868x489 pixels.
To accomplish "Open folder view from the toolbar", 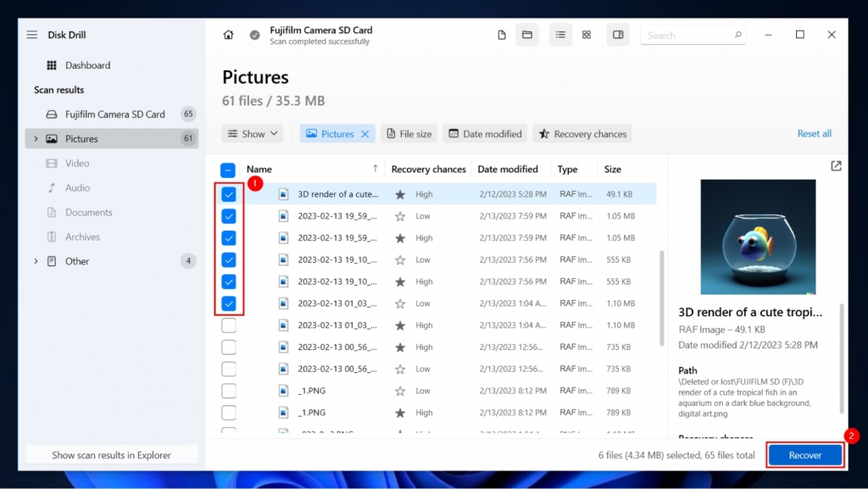I will 527,34.
